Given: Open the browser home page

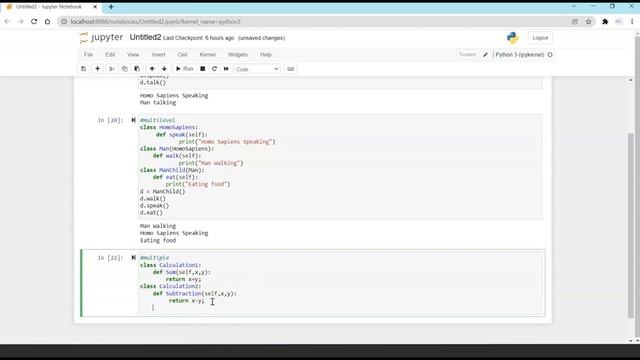Looking at the screenshot, I should [47, 22].
